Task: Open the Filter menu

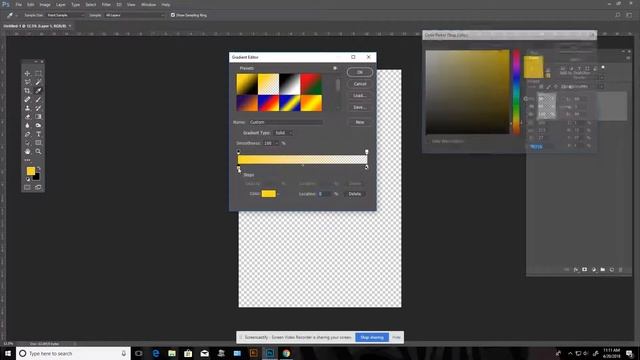Action: tap(106, 4)
